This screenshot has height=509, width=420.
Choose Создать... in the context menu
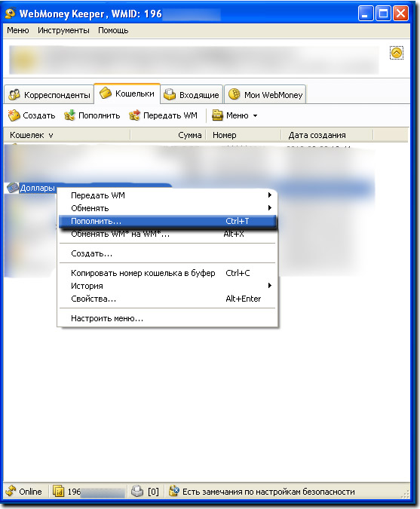coord(167,253)
